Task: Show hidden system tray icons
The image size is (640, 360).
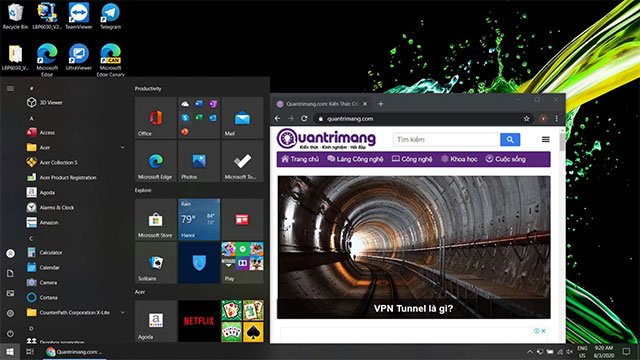Action: click(x=529, y=351)
